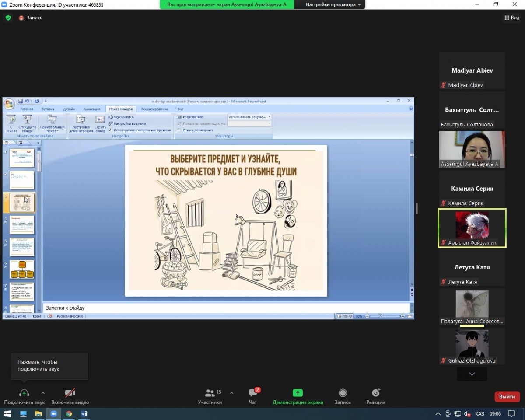Open Word from the Windows taskbar

pyautogui.click(x=84, y=413)
